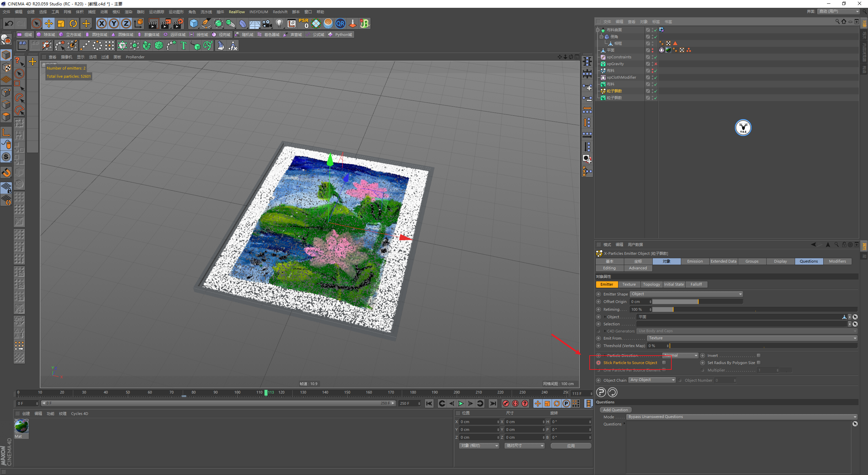Open the Particle Direction dropdown
This screenshot has width=868, height=475.
680,356
